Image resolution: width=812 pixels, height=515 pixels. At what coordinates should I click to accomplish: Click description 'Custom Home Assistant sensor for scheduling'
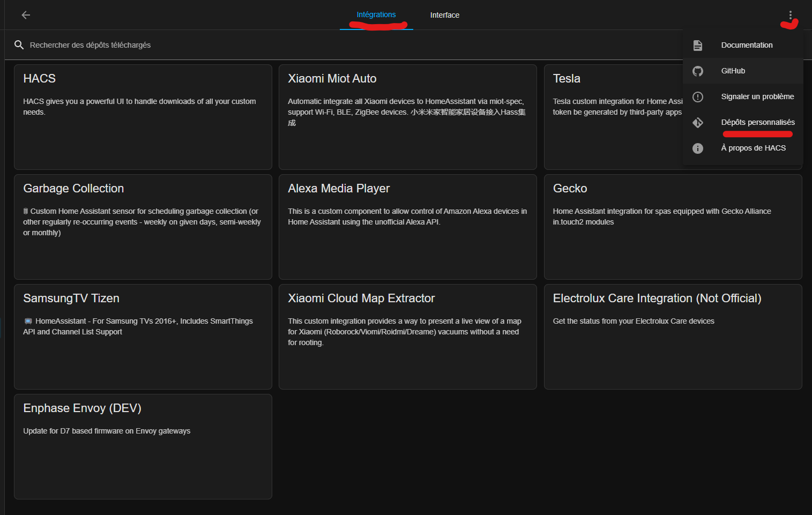point(142,222)
